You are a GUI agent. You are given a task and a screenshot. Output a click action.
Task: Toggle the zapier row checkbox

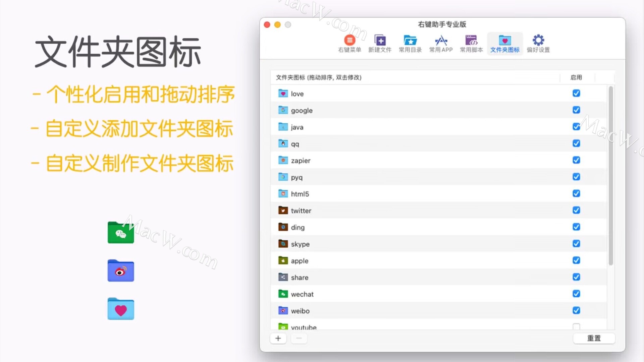pos(576,160)
